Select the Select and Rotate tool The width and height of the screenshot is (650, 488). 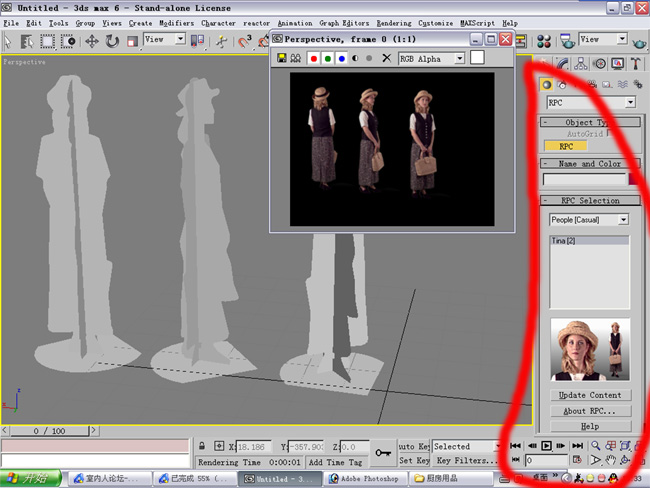[112, 41]
